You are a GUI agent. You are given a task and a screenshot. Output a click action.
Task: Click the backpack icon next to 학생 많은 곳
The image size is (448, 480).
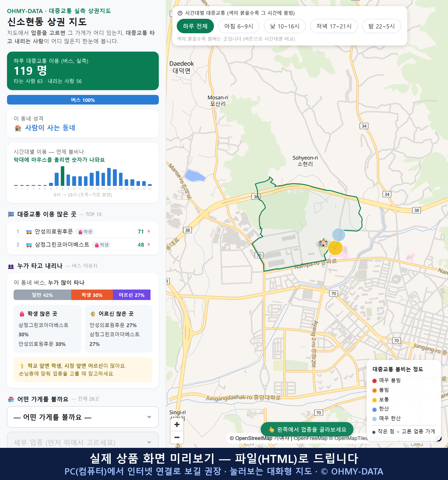click(x=22, y=314)
